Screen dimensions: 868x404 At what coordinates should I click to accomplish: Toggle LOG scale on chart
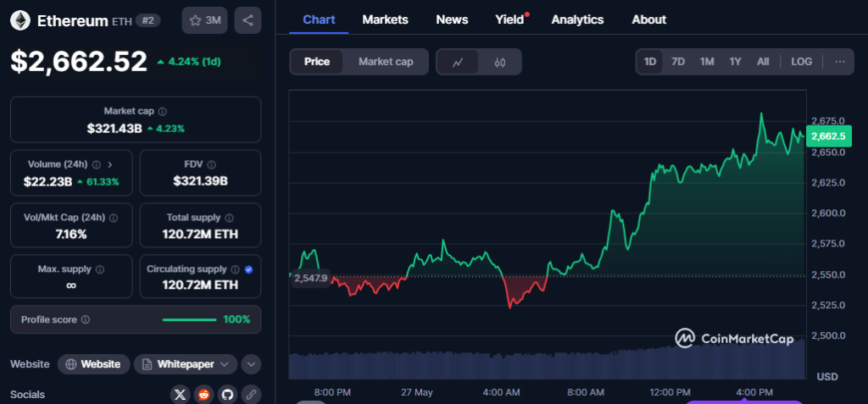tap(802, 62)
